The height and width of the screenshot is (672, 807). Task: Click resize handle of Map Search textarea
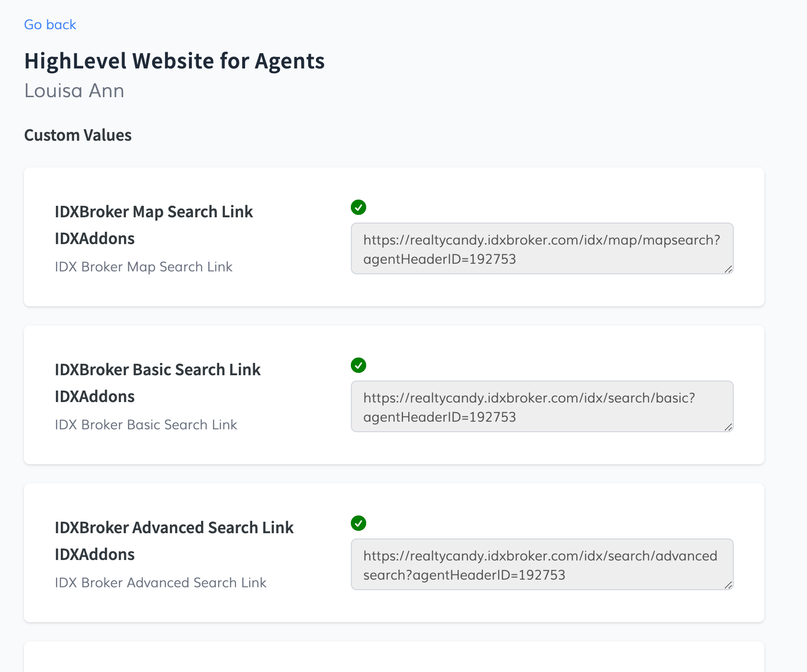click(728, 269)
